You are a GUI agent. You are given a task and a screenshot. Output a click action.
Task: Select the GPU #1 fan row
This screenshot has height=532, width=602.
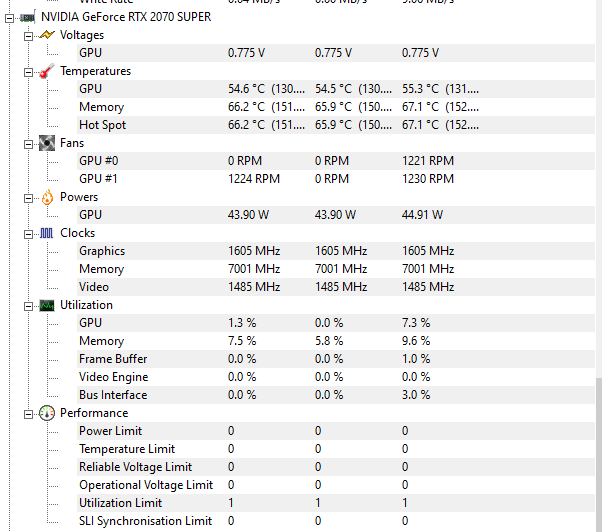point(336,179)
